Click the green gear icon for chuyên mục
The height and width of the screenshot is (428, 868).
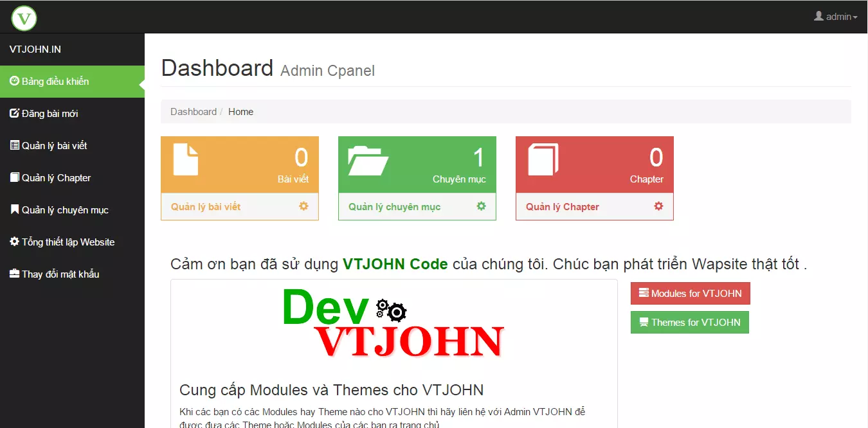coord(481,206)
